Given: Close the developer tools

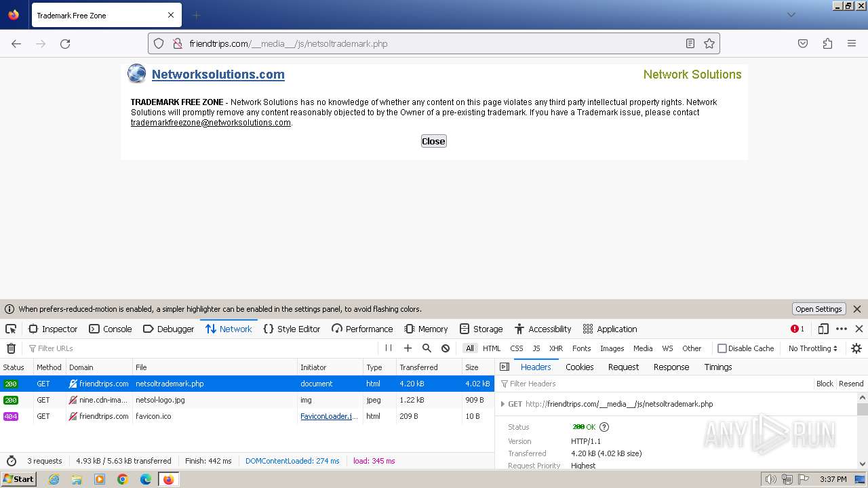Looking at the screenshot, I should [859, 329].
